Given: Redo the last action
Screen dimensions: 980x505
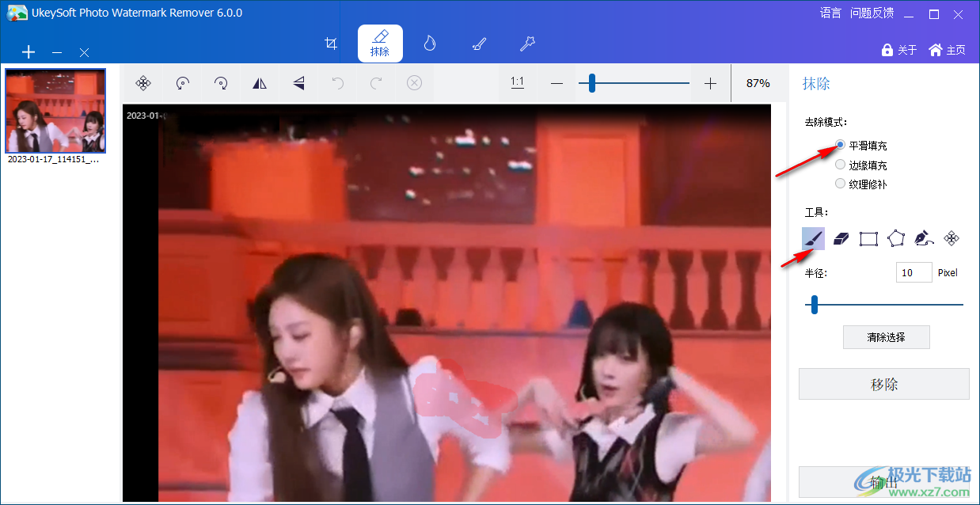Looking at the screenshot, I should click(376, 82).
